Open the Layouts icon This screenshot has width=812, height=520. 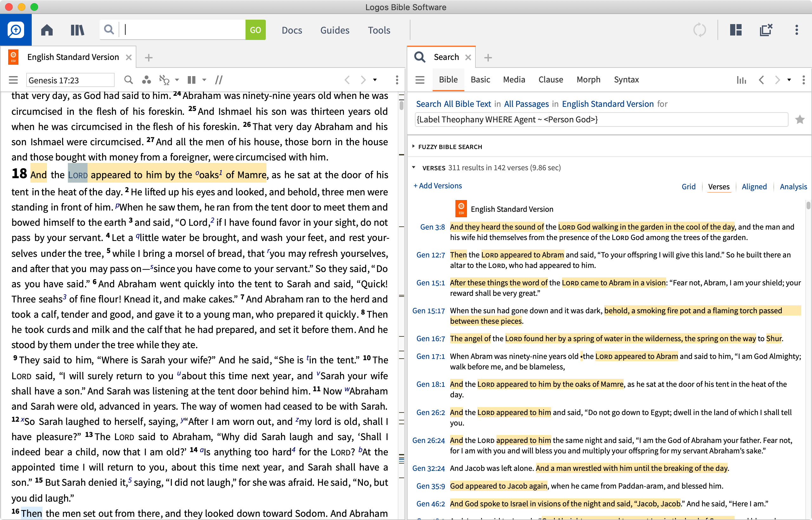click(736, 30)
